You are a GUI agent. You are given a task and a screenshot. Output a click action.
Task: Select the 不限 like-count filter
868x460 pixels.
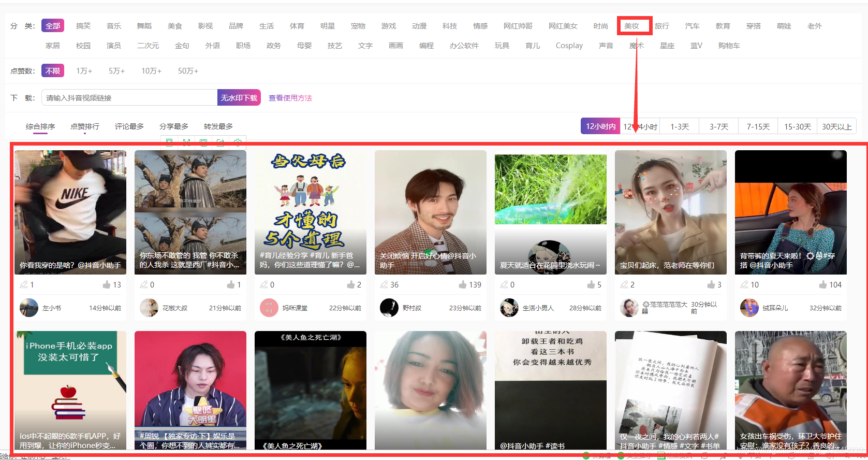coord(53,70)
